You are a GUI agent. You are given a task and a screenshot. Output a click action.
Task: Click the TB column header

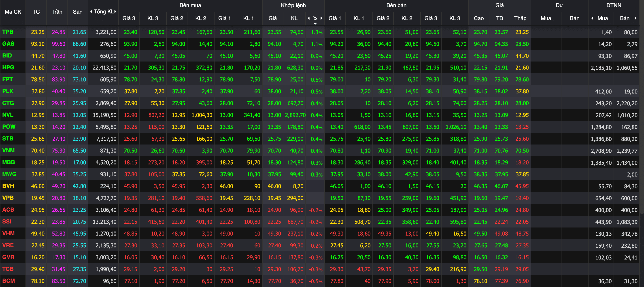(x=499, y=18)
